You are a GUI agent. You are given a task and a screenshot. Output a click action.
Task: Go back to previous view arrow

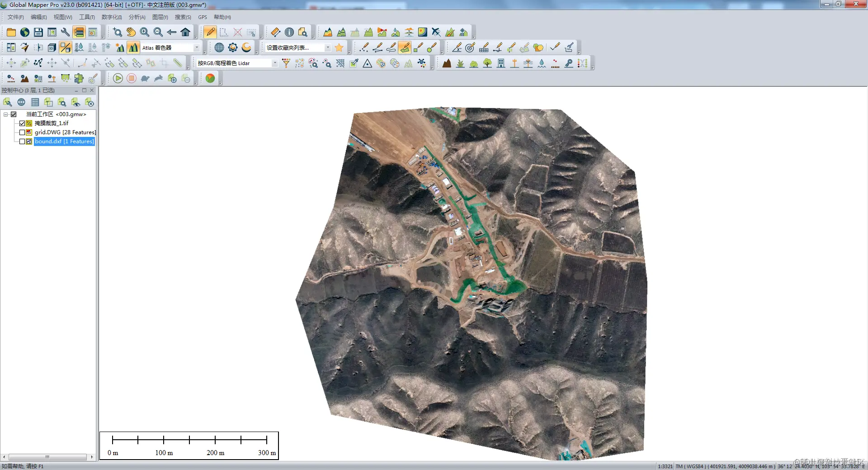(x=172, y=32)
